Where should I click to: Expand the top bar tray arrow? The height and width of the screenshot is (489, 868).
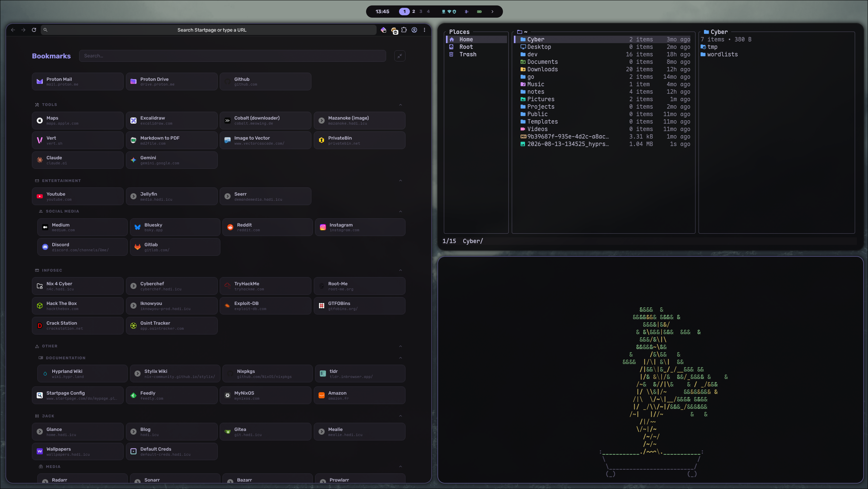493,12
